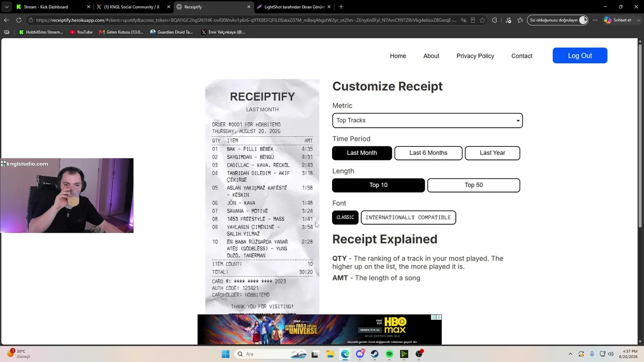Go to the Home page link
Viewport: 644px width, 362px height.
point(398,56)
